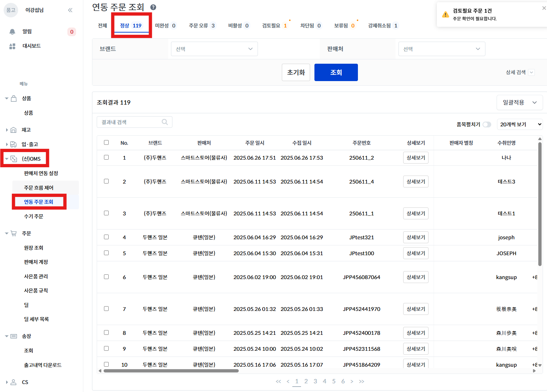Click the search magnifier icon in results
This screenshot has width=547, height=392.
pyautogui.click(x=165, y=122)
